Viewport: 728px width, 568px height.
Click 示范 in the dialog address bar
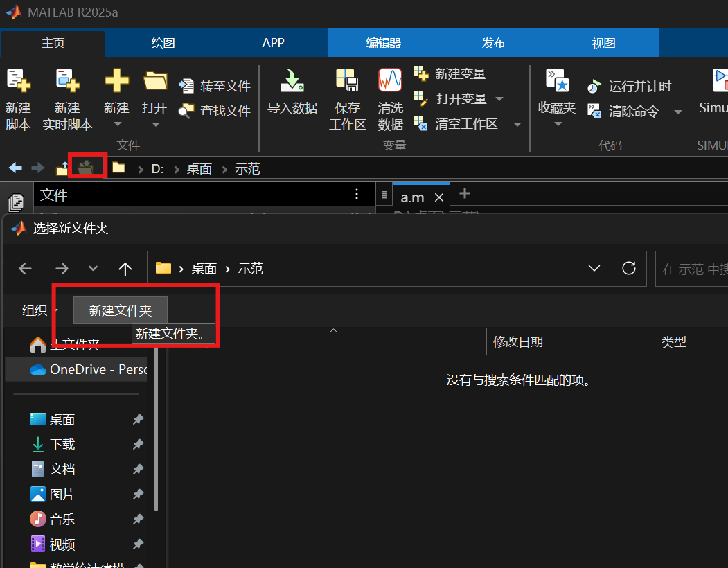(250, 269)
